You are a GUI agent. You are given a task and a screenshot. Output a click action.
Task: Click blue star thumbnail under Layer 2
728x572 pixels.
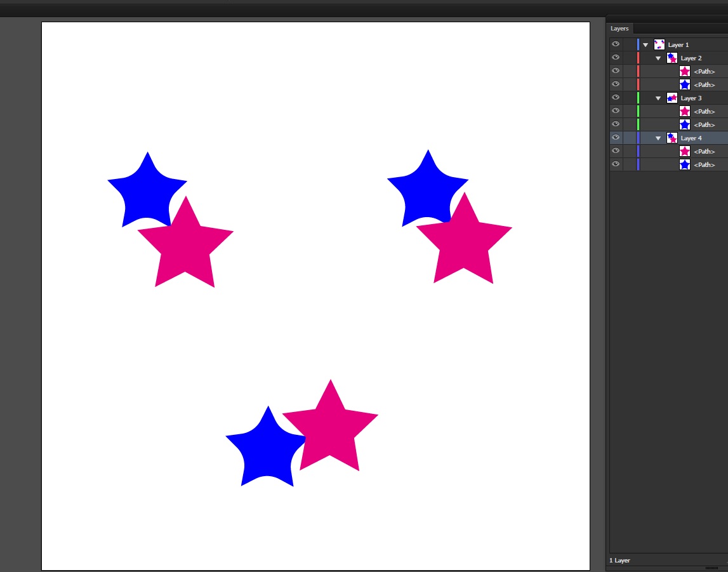pos(685,84)
